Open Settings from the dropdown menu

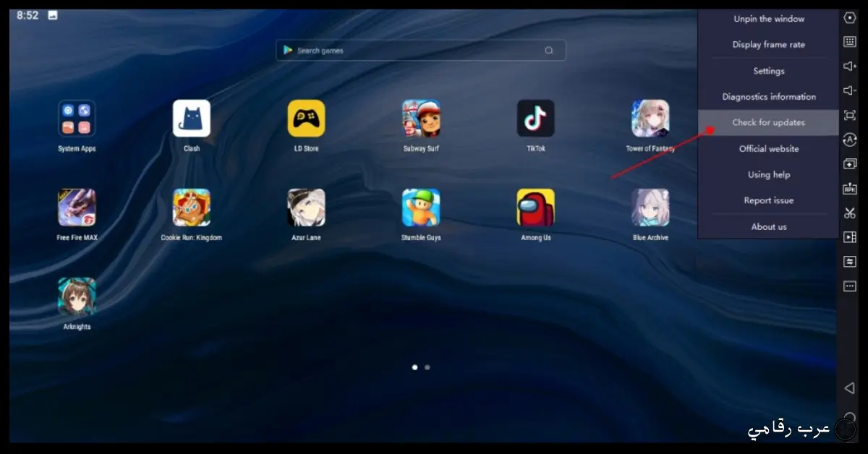tap(768, 71)
